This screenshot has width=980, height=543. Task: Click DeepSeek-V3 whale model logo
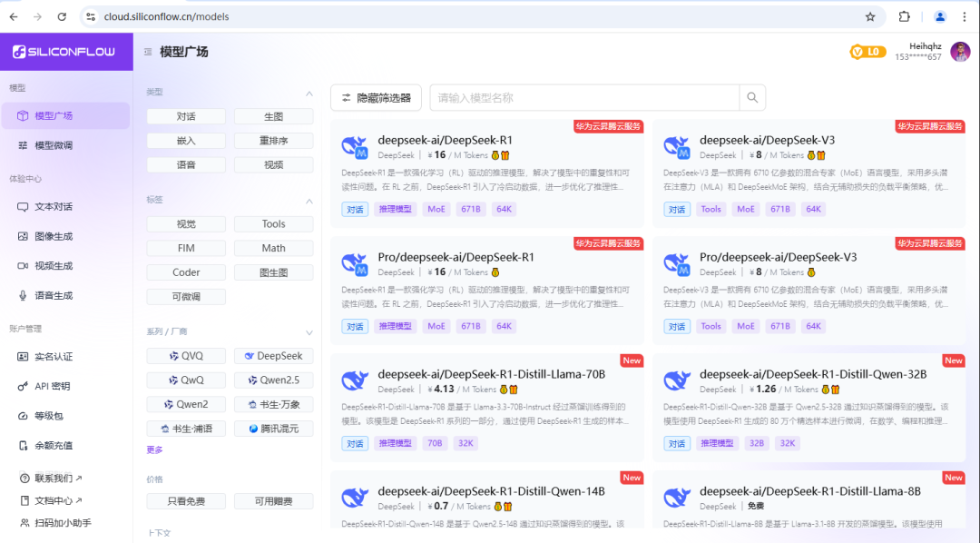click(677, 147)
